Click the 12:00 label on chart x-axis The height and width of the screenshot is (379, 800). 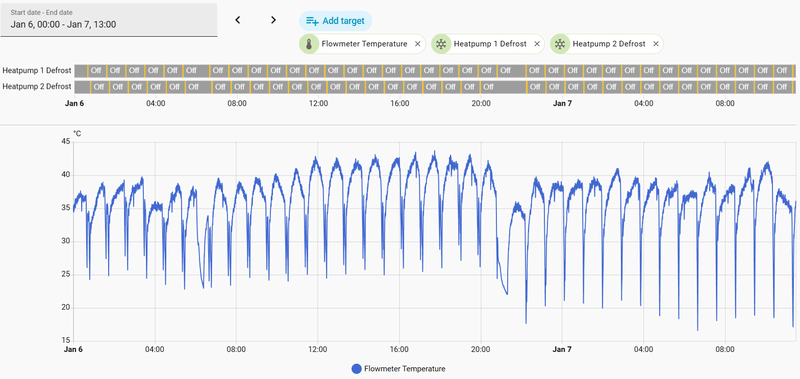[318, 350]
